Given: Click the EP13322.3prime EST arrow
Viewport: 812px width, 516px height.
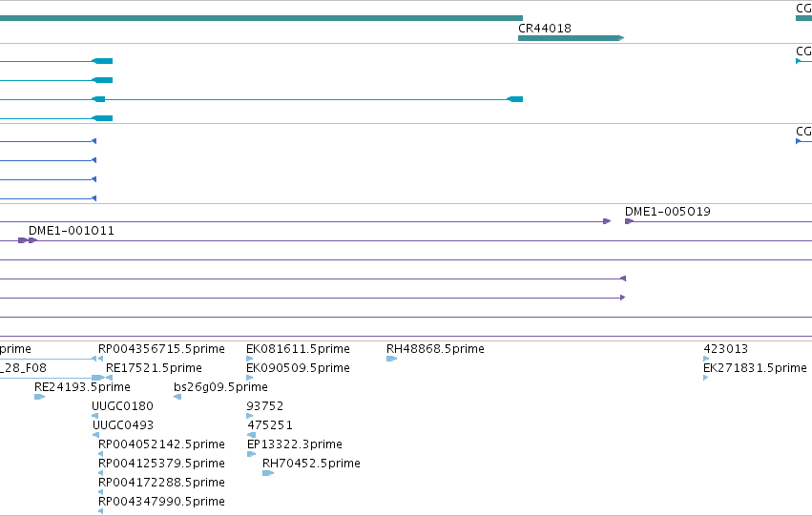Looking at the screenshot, I should tap(251, 454).
